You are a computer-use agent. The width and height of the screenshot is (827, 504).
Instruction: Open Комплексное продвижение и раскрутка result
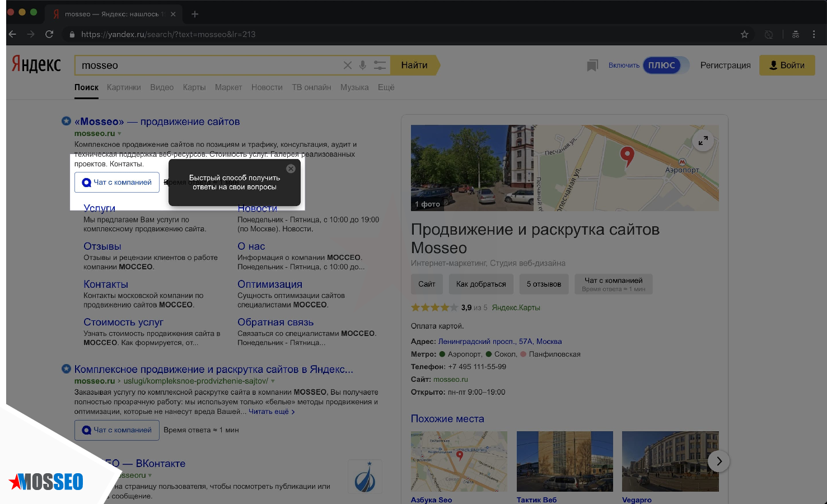pyautogui.click(x=214, y=370)
